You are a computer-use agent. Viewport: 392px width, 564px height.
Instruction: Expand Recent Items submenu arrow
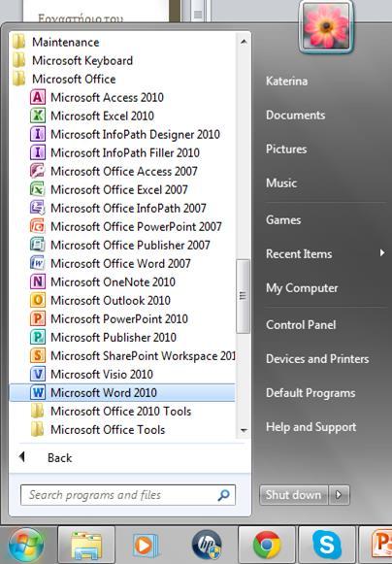pos(382,253)
